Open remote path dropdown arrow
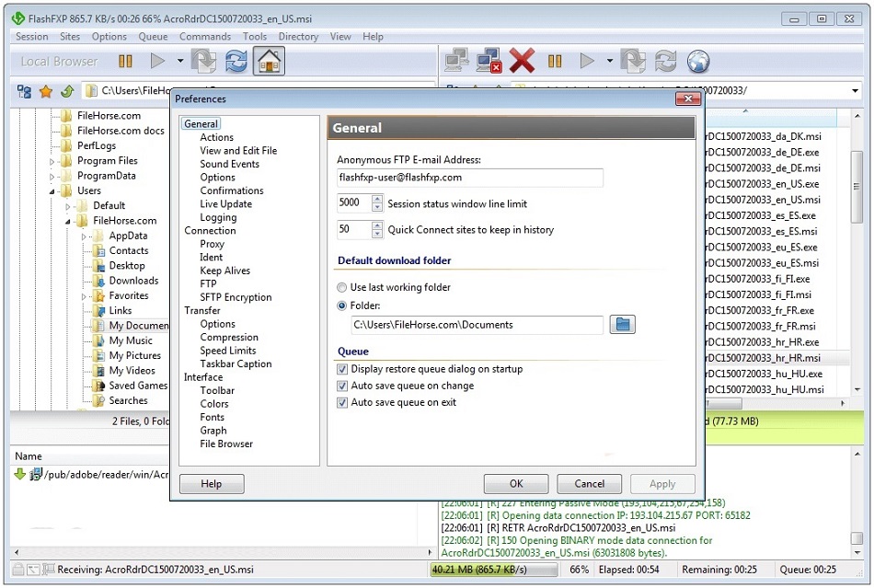This screenshot has height=588, width=874. pyautogui.click(x=855, y=91)
